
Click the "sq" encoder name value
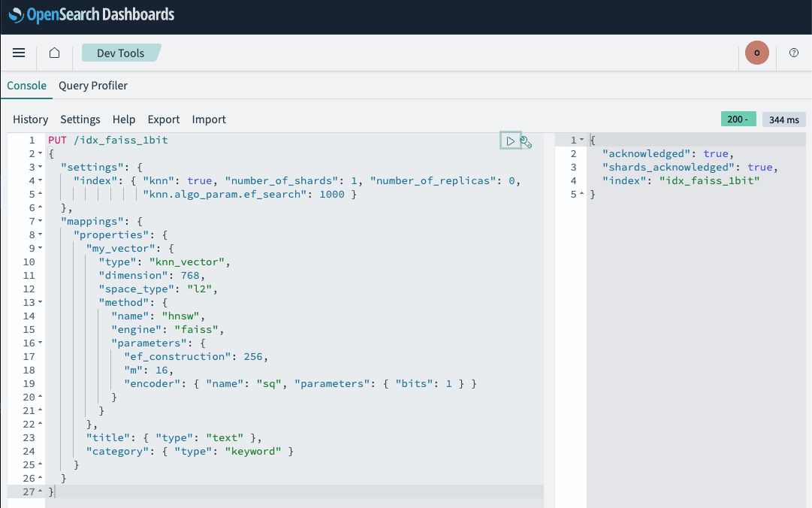pos(269,384)
